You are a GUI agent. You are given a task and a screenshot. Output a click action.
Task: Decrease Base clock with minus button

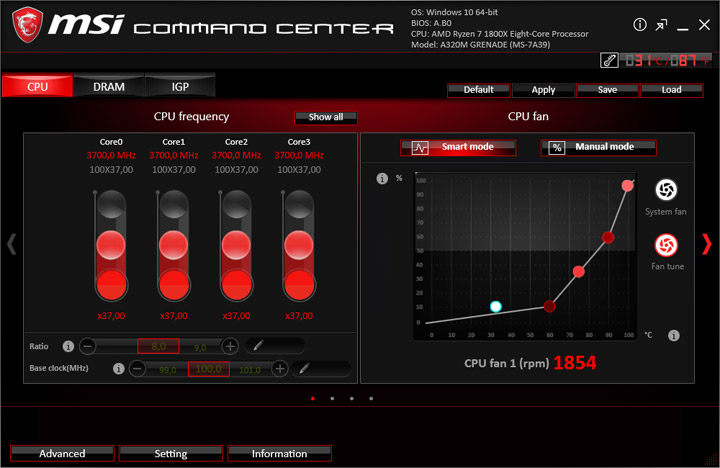pos(137,368)
